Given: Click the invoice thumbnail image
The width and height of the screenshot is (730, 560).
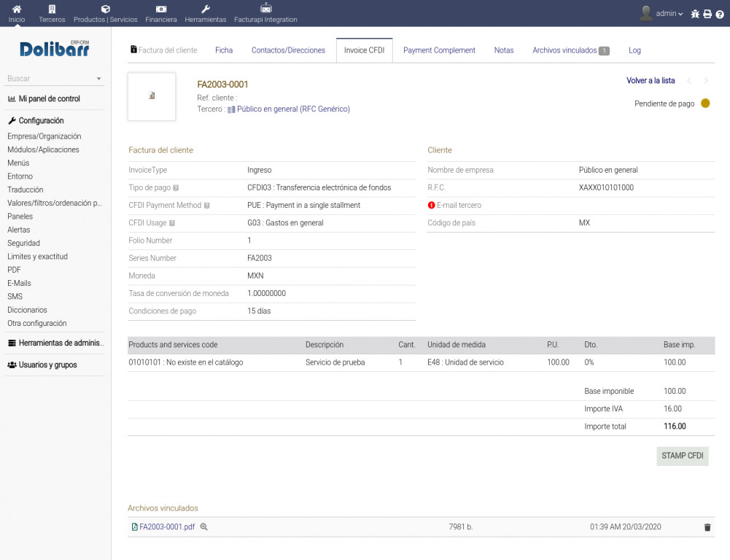Looking at the screenshot, I should tap(152, 96).
